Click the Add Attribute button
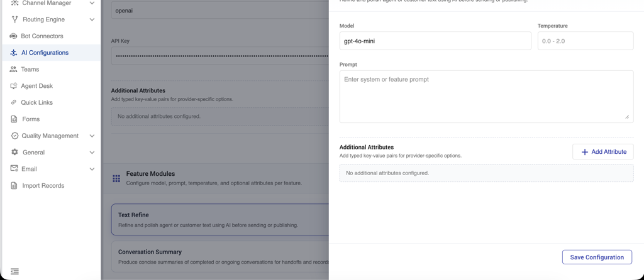 (603, 152)
